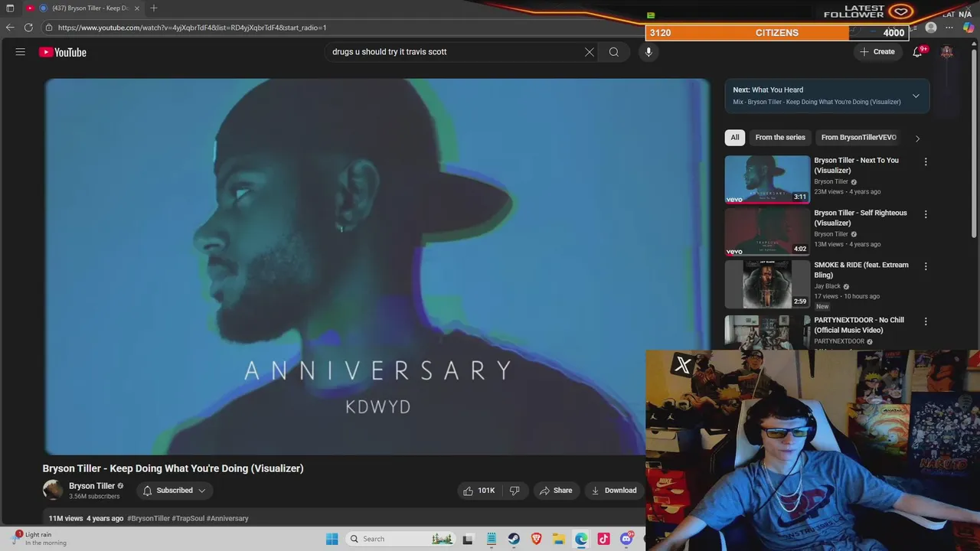Image resolution: width=980 pixels, height=551 pixels.
Task: Click the Windows taskbar Search box
Action: tap(400, 539)
